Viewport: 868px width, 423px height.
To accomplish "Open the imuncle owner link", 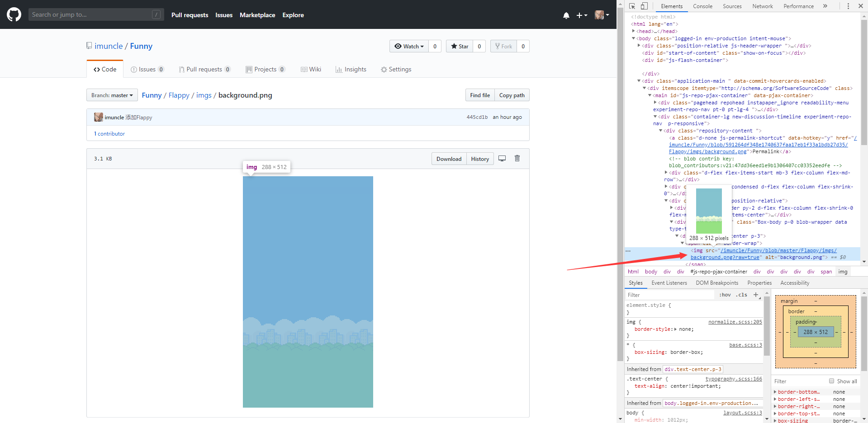I will point(109,46).
